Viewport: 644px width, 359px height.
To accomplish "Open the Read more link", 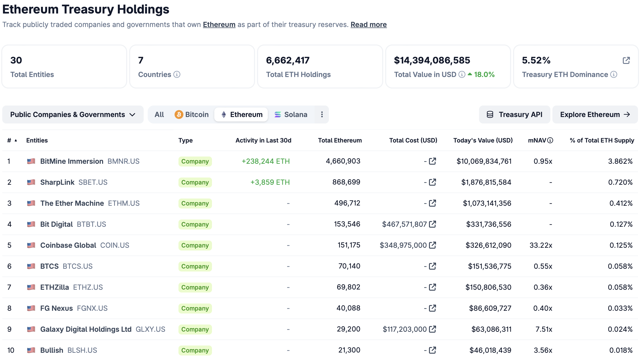I will 368,24.
